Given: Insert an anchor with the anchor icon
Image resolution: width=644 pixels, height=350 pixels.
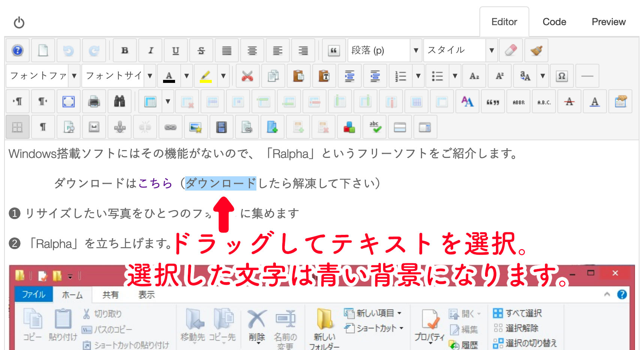Looking at the screenshot, I should click(x=120, y=128).
